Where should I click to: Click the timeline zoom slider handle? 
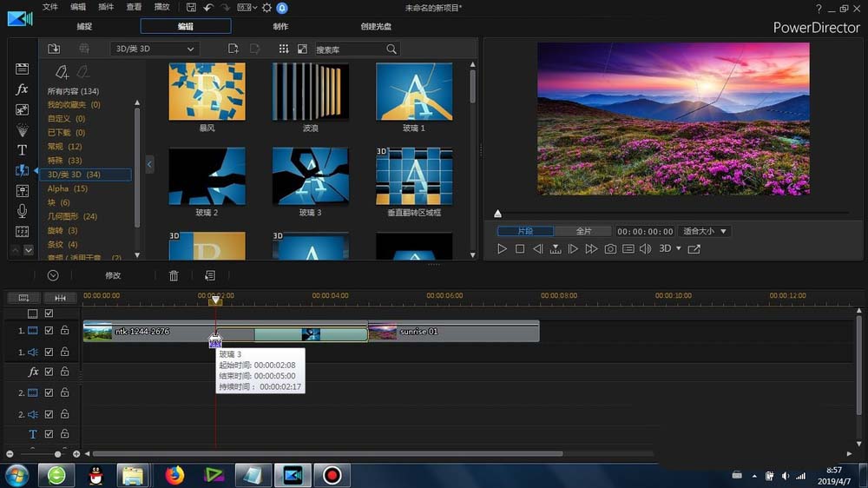pyautogui.click(x=57, y=454)
